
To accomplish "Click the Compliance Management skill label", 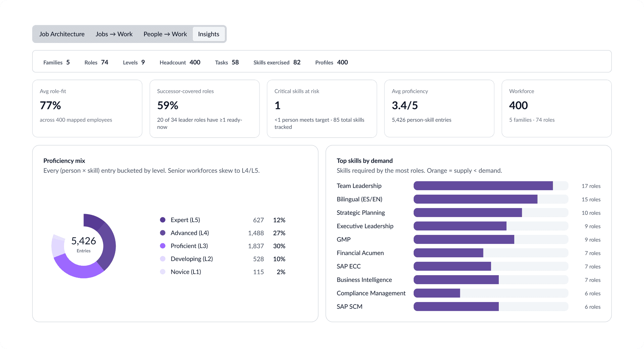I will click(x=371, y=293).
